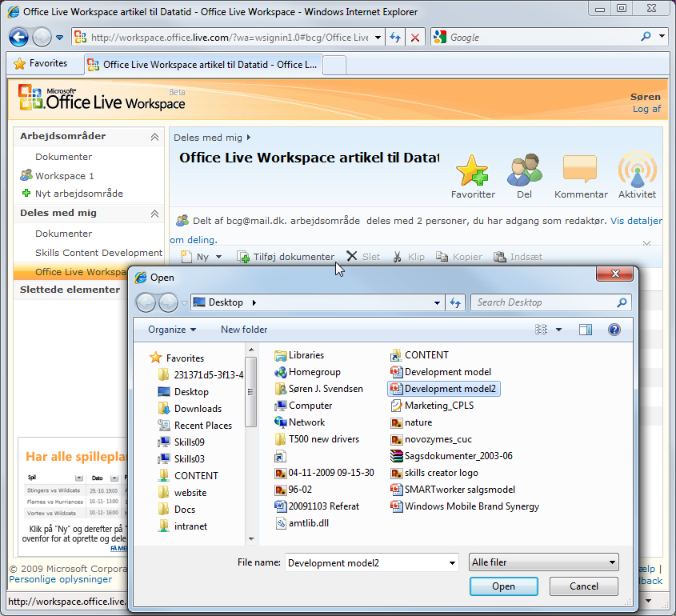Click the browser Stop icon

[x=415, y=38]
